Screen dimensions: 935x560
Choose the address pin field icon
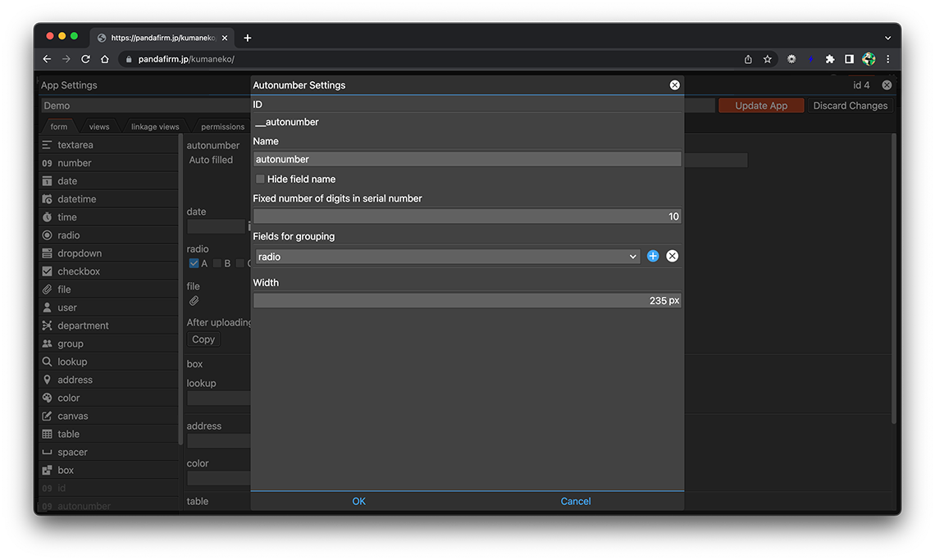(x=48, y=380)
